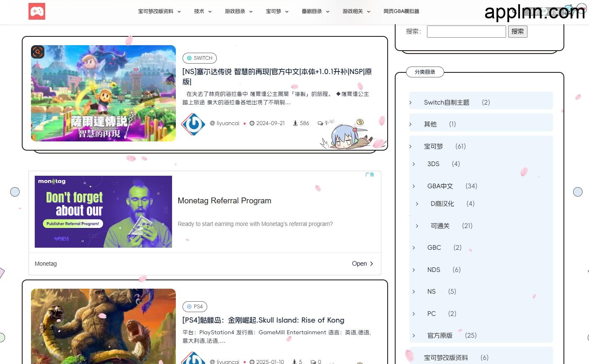The height and width of the screenshot is (364, 589).
Task: Open the 番剧目录 menu
Action: click(312, 11)
